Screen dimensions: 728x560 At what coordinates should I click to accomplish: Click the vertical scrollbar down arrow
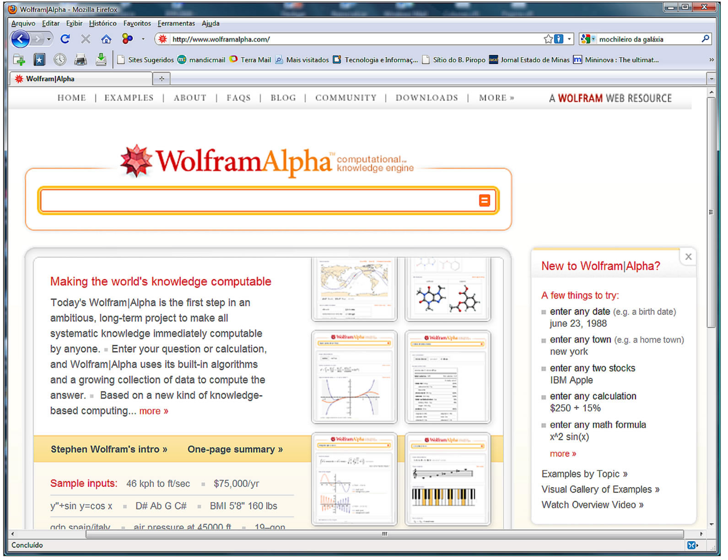coord(711,524)
